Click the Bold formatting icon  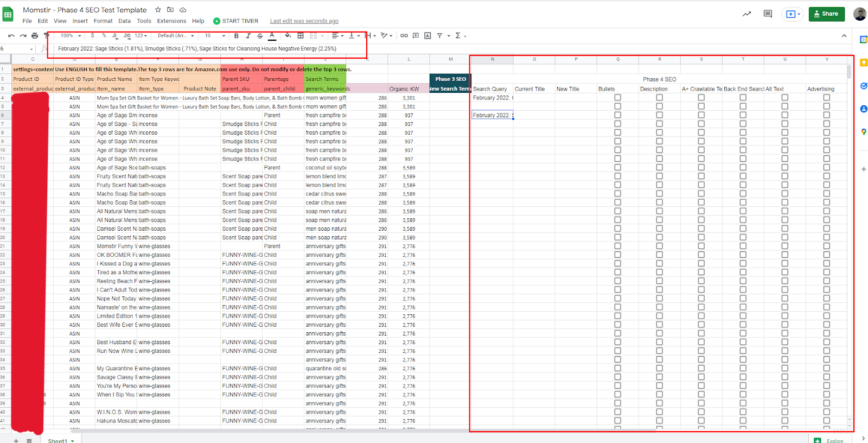[236, 36]
